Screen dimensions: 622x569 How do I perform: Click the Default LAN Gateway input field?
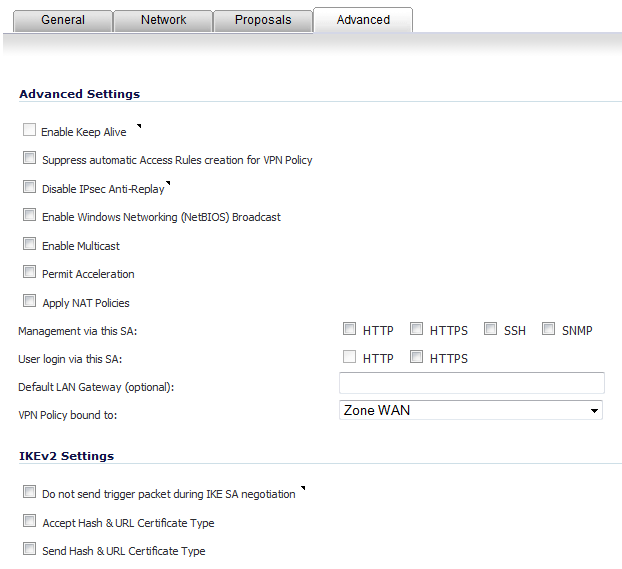pyautogui.click(x=472, y=383)
